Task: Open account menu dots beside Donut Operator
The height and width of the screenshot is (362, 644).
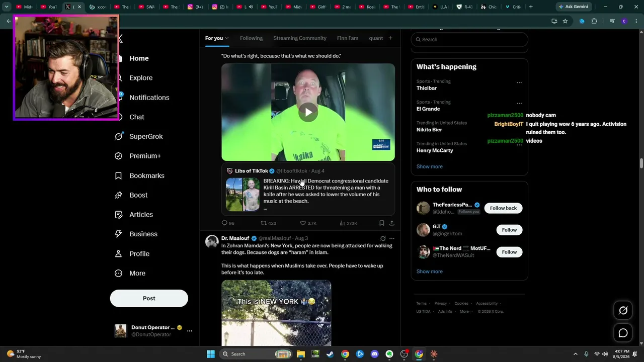Action: coord(190,331)
